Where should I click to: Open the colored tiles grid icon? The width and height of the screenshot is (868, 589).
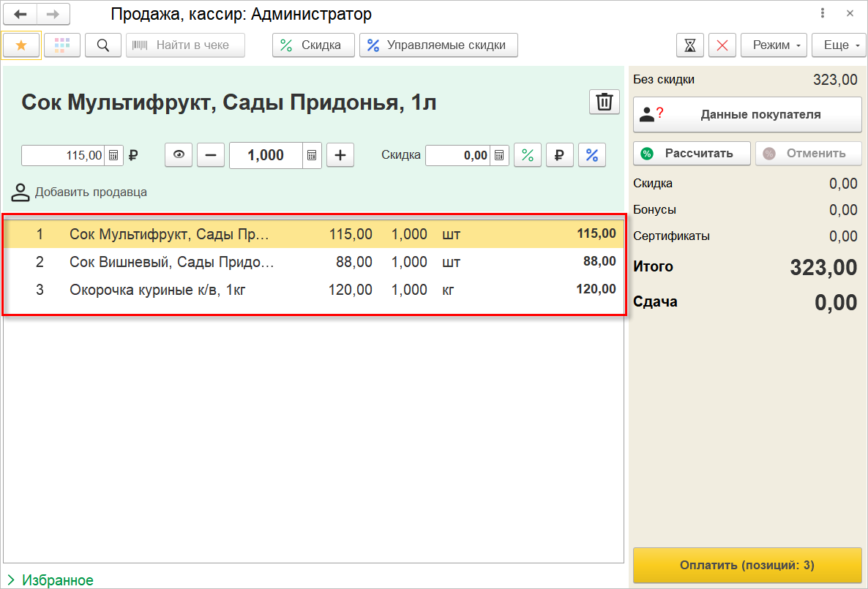pos(62,45)
